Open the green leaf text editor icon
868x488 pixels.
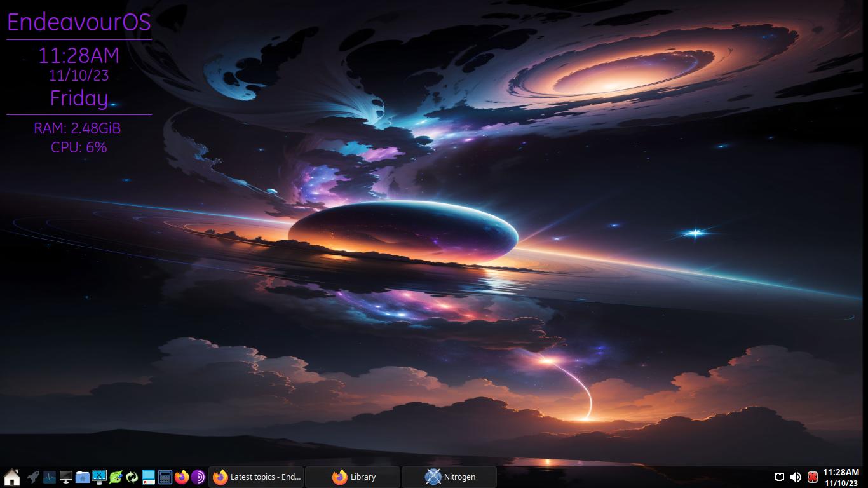click(116, 477)
